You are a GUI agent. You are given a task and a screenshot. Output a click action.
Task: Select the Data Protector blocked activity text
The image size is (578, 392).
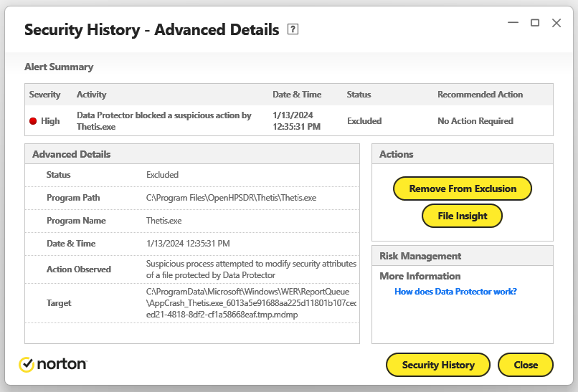click(164, 121)
